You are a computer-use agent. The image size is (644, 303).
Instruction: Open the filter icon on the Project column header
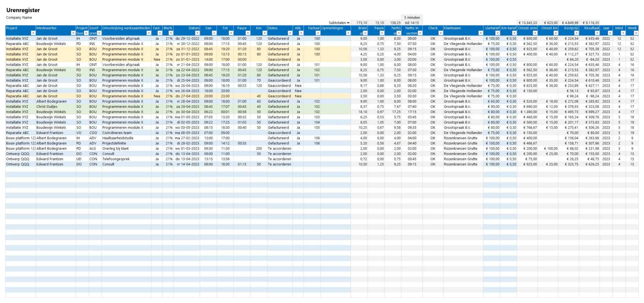click(33, 33)
